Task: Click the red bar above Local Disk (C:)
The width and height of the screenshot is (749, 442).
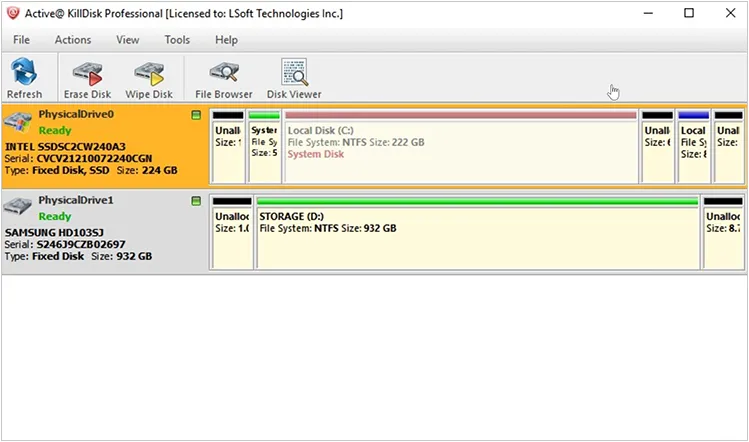Action: [461, 115]
